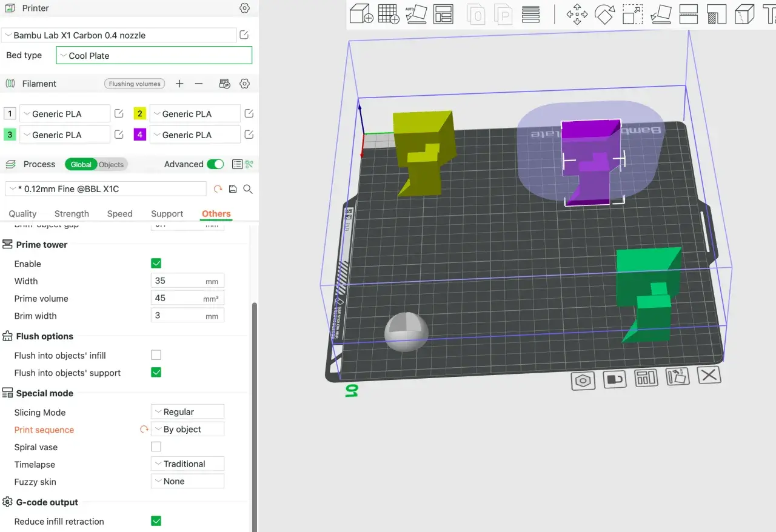Edit filament 4 preset
Screen dimensions: 776x532
(249, 135)
